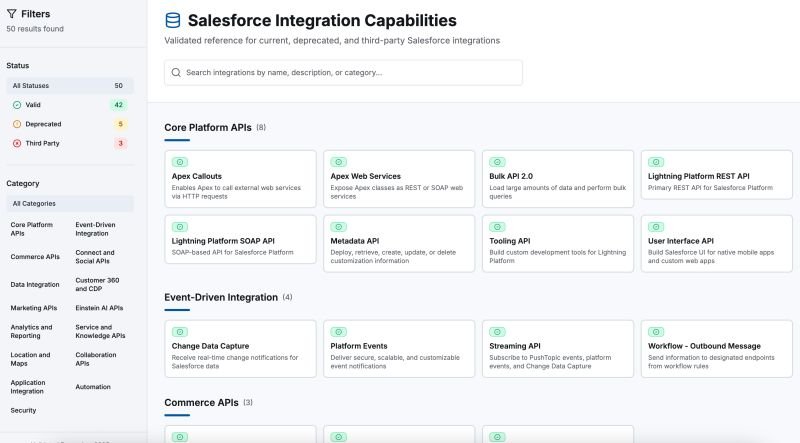Filter by Security category
The height and width of the screenshot is (443, 800).
point(23,410)
